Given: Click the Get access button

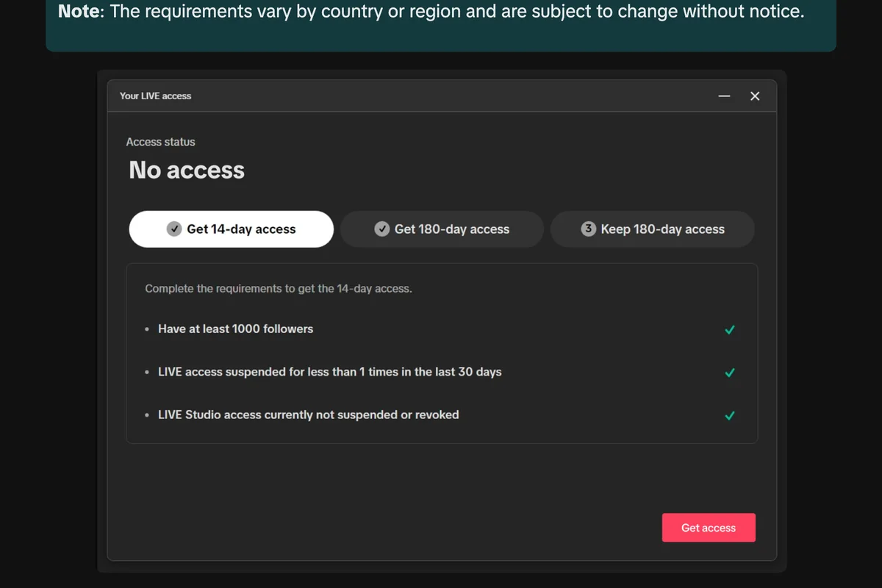Looking at the screenshot, I should 709,528.
